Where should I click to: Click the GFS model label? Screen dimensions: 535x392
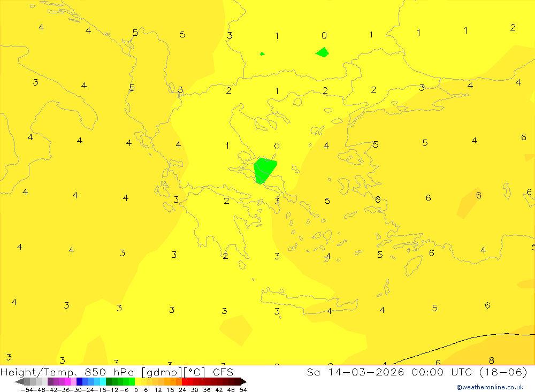pyautogui.click(x=223, y=372)
